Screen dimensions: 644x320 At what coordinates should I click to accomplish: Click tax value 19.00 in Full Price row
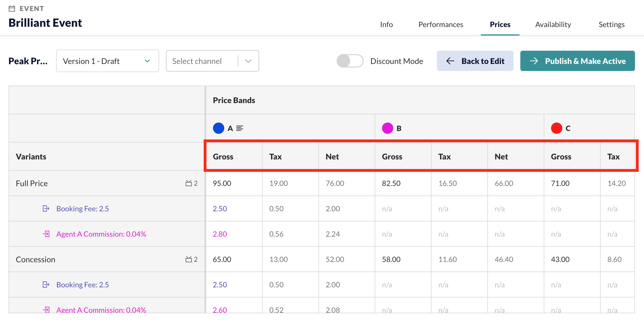pos(278,183)
